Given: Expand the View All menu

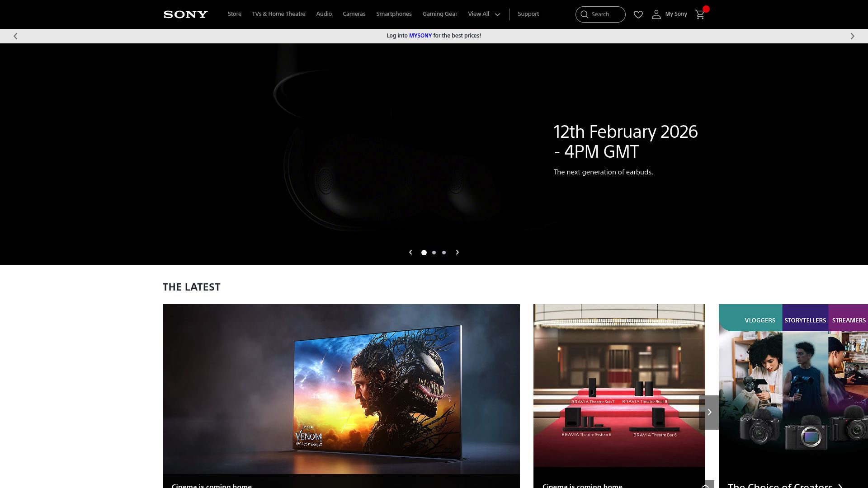Looking at the screenshot, I should pos(484,14).
